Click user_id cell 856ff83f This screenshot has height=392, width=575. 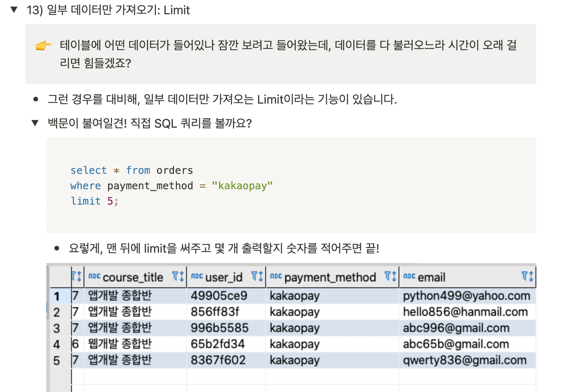click(x=226, y=312)
